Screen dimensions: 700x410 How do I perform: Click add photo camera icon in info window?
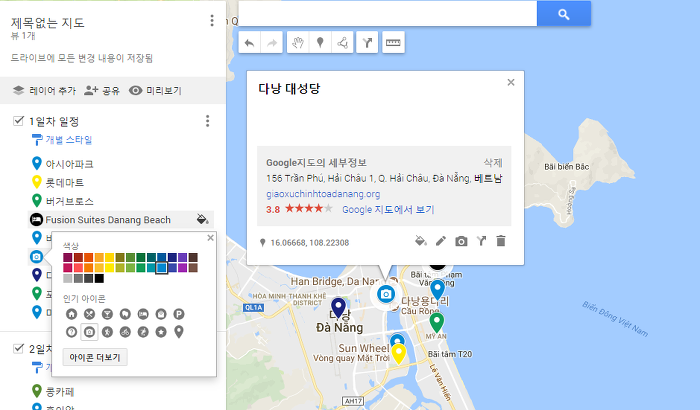coord(461,242)
